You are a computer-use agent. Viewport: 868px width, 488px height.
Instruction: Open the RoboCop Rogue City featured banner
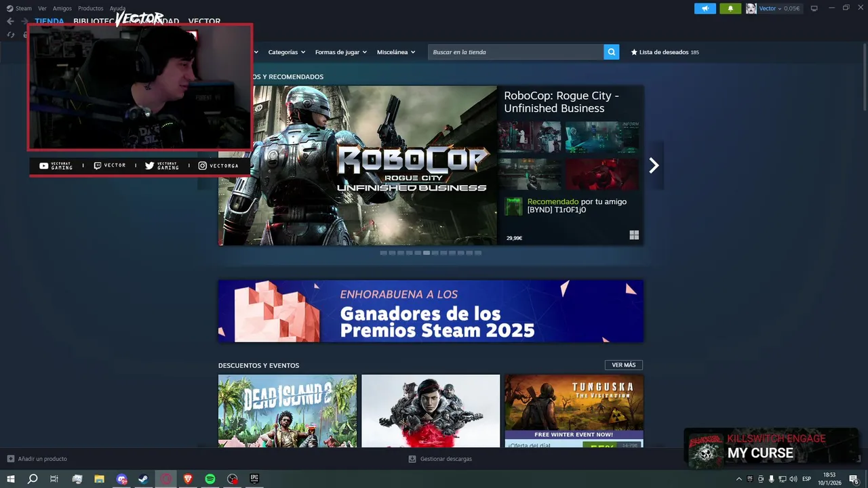tap(357, 165)
